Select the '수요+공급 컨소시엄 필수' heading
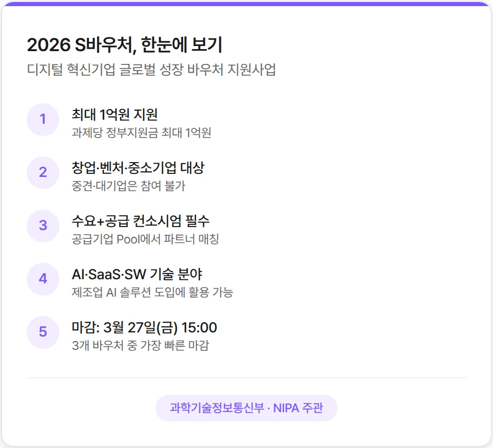493x448 pixels. 141,220
